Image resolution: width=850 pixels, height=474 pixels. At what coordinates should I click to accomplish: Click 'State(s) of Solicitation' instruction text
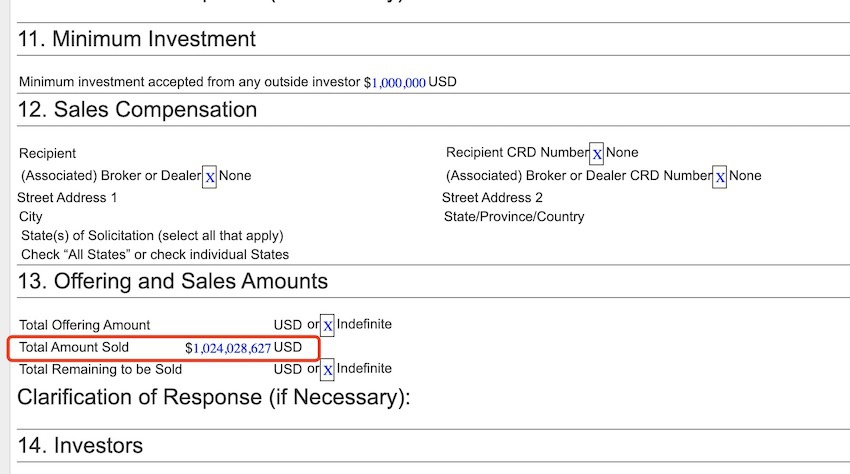(x=152, y=235)
